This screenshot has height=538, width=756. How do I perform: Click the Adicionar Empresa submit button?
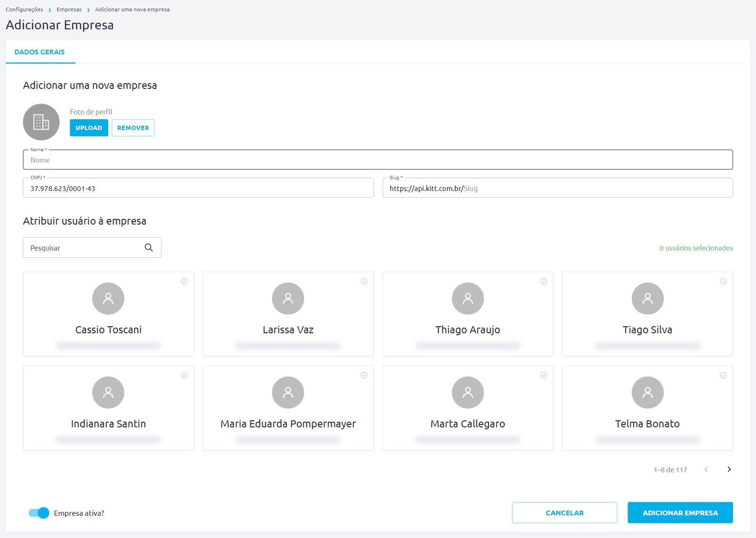(680, 512)
